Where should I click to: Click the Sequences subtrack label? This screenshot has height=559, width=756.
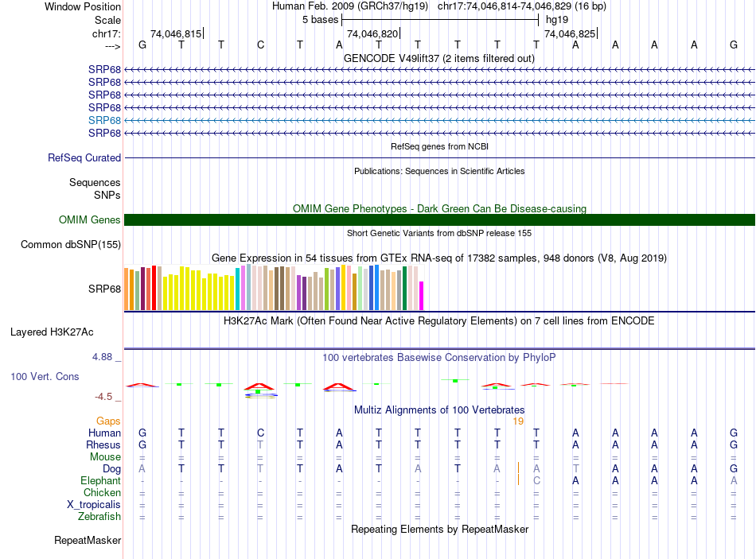(95, 182)
